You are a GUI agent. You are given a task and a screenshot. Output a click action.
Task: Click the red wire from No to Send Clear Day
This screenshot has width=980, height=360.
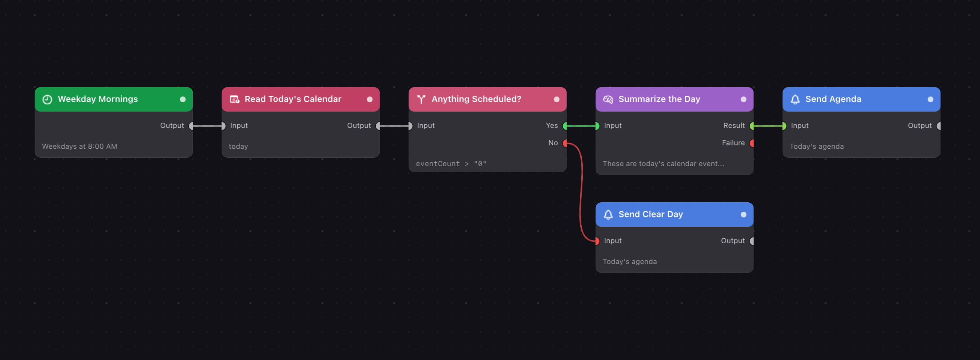pos(581,192)
